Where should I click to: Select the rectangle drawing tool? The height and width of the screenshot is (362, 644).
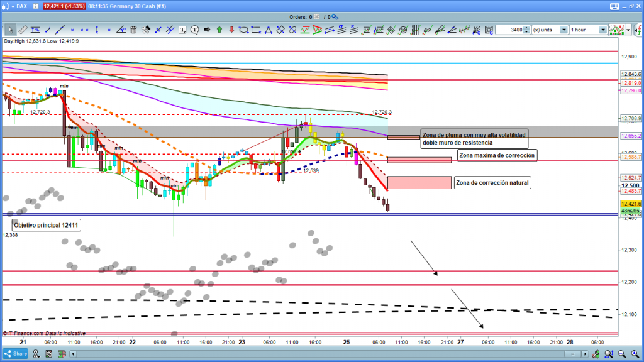[255, 30]
